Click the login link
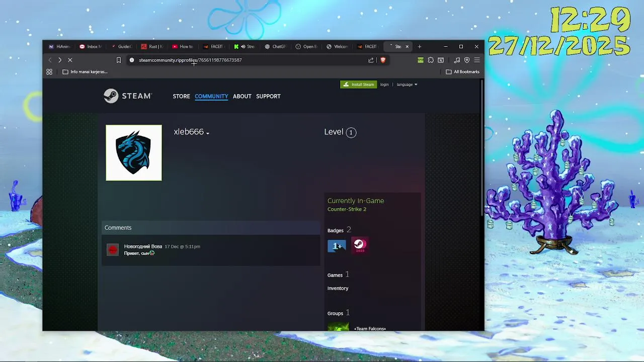This screenshot has height=362, width=644. coord(384,84)
